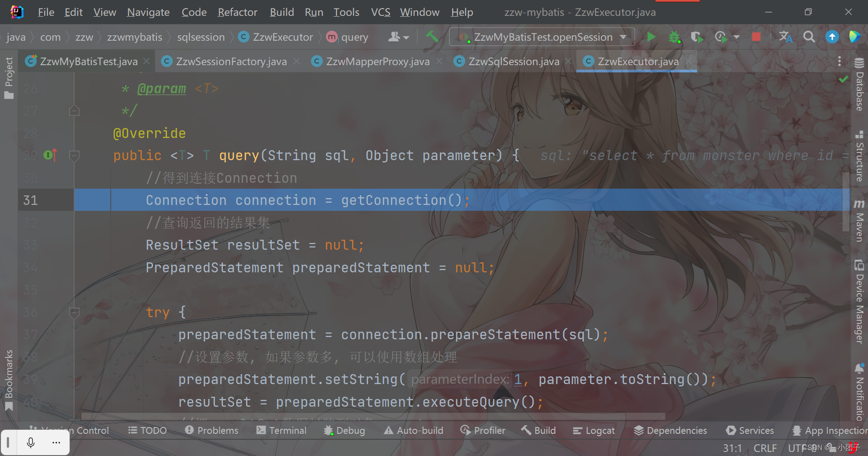Open the Logcat tool window
The image size is (868, 456).
click(594, 430)
